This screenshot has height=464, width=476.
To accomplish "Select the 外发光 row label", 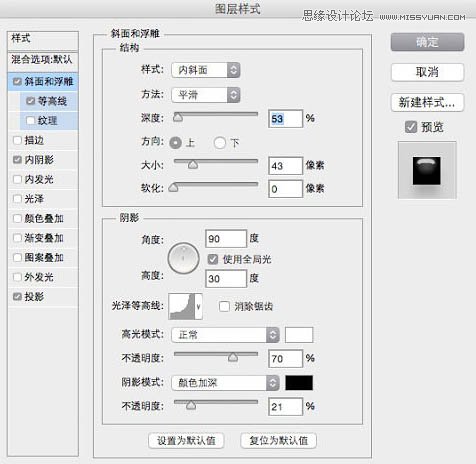I will click(39, 277).
